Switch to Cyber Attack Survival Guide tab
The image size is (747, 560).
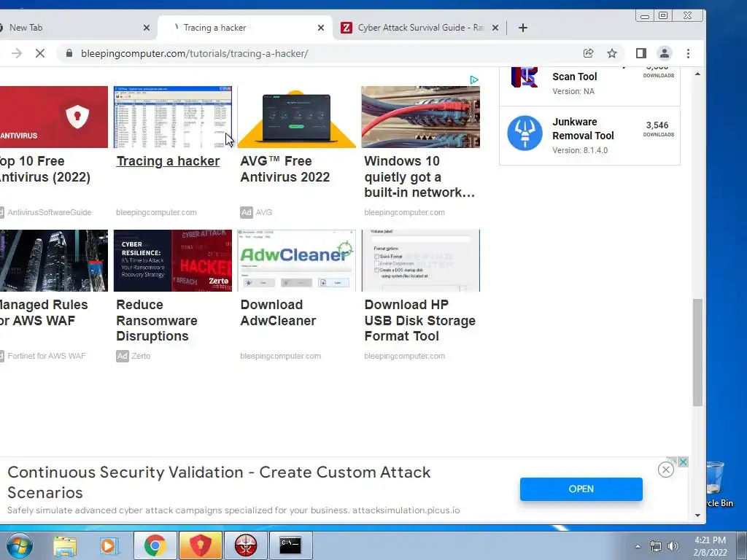419,28
